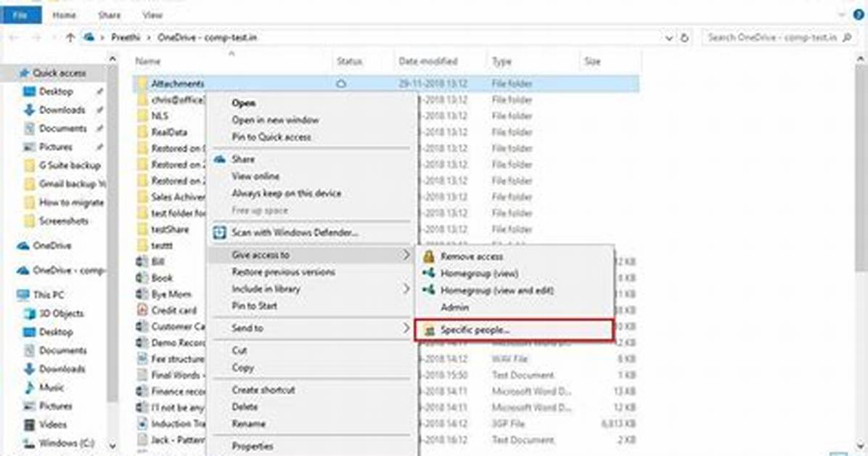868x456 pixels.
Task: Choose Restore previous versions
Action: [x=284, y=272]
